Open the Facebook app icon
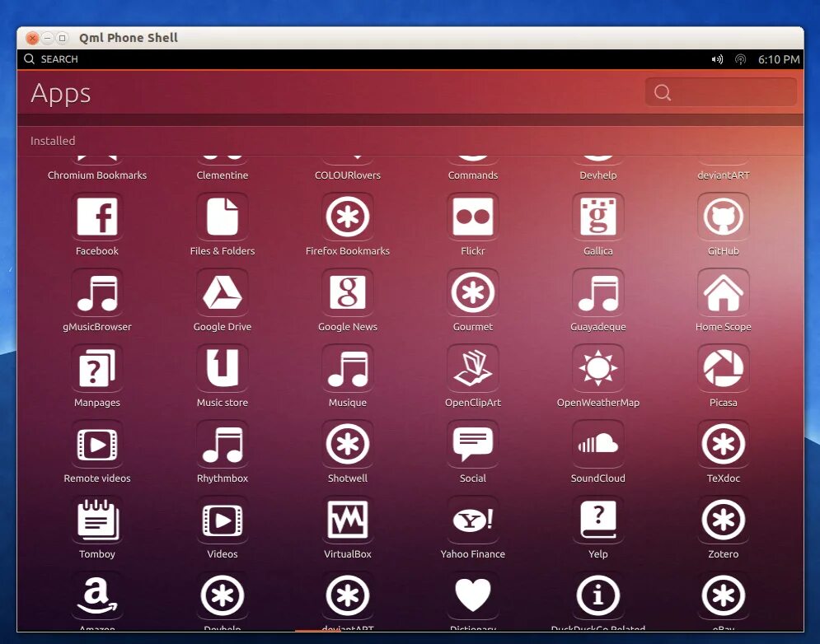820x644 pixels. tap(96, 217)
